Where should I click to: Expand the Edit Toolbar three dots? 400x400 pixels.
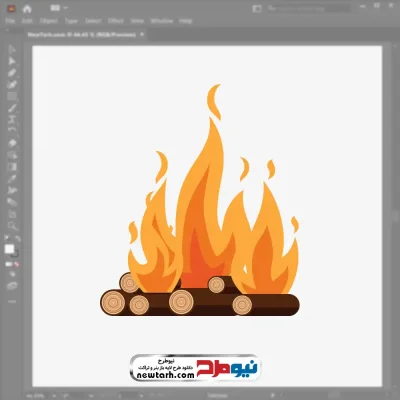point(12,301)
